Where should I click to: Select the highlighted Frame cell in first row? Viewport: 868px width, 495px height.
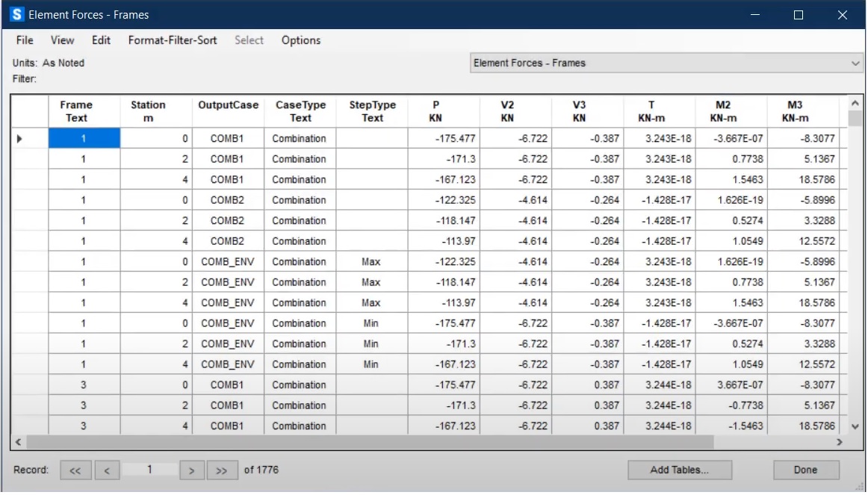click(x=84, y=138)
